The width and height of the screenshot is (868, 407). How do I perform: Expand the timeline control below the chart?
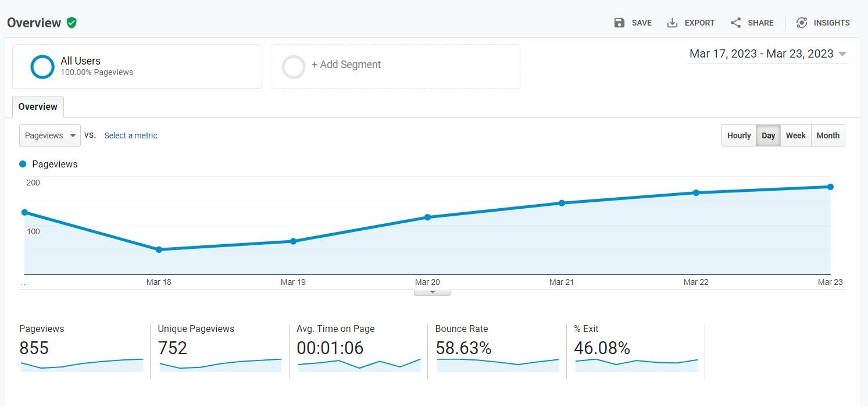click(432, 290)
